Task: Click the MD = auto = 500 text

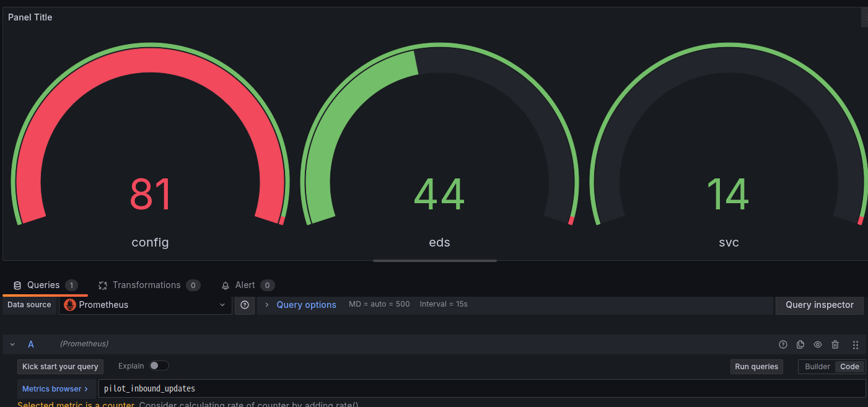Action: point(379,305)
